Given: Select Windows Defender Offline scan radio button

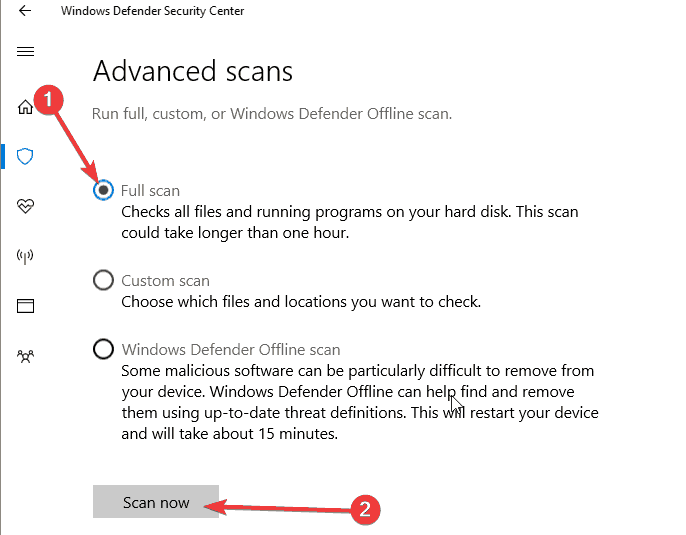Looking at the screenshot, I should [x=103, y=349].
